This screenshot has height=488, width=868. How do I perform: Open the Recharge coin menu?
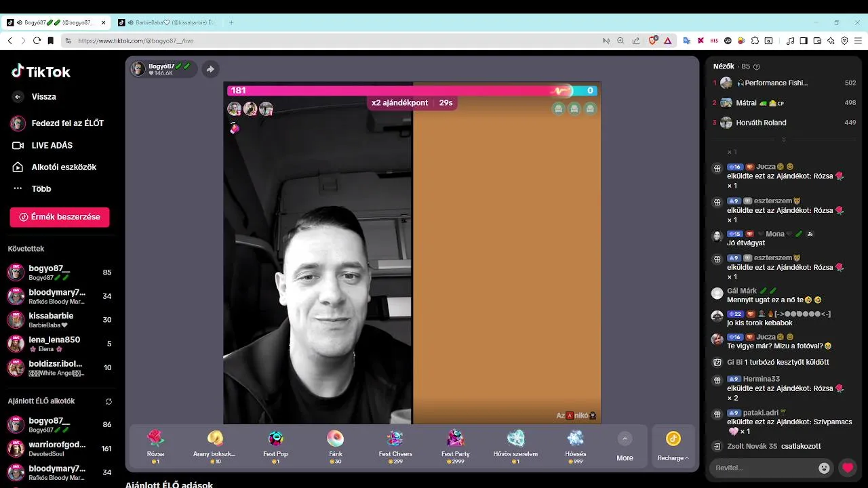click(673, 447)
